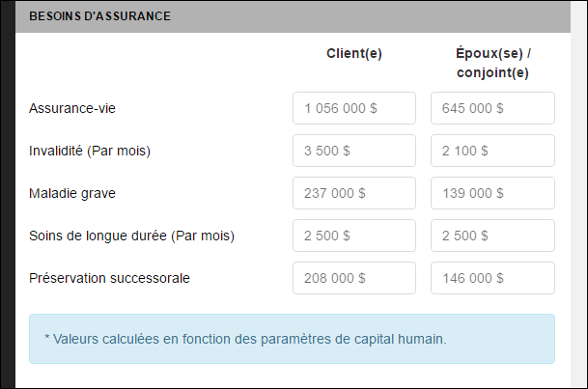Viewport: 588px width, 389px height.
Task: Click the Soins de longue durée label
Action: pos(131,236)
